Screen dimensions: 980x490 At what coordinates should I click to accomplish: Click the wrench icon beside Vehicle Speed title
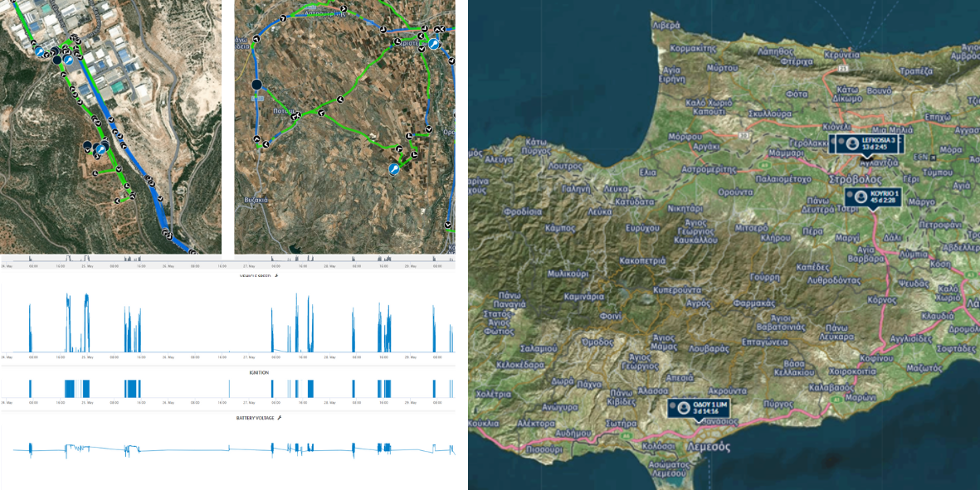276,275
